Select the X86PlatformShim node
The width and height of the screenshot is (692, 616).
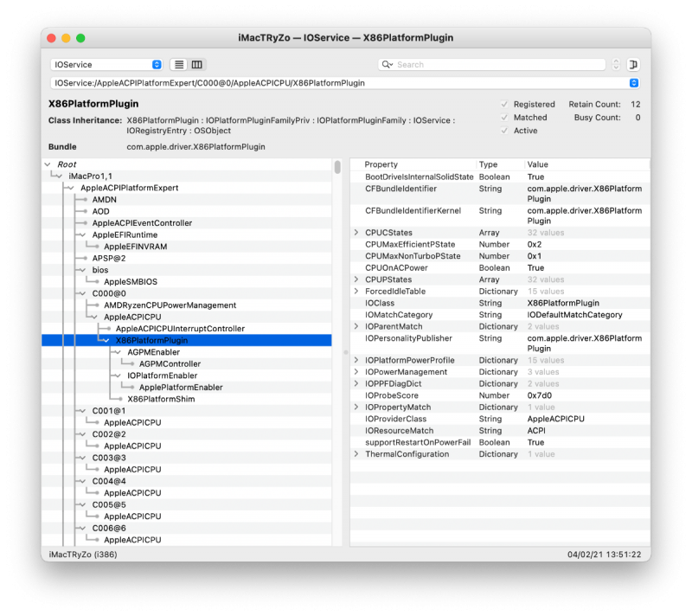point(162,399)
